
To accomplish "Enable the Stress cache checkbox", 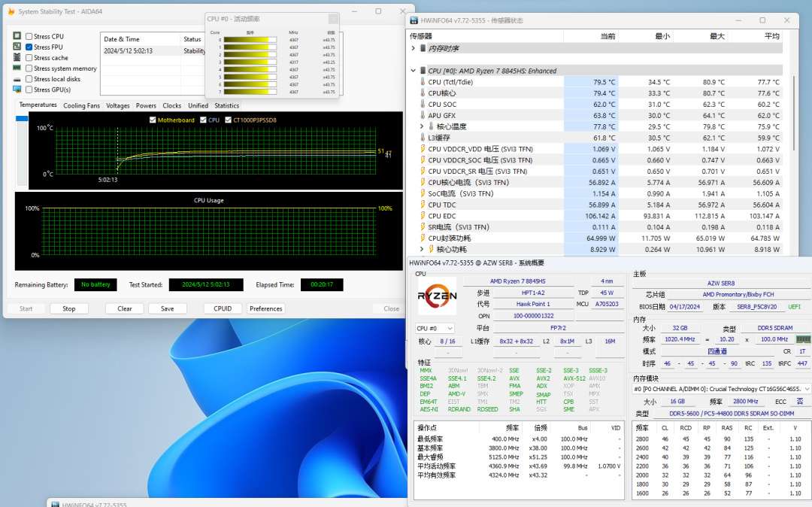I will pyautogui.click(x=29, y=57).
